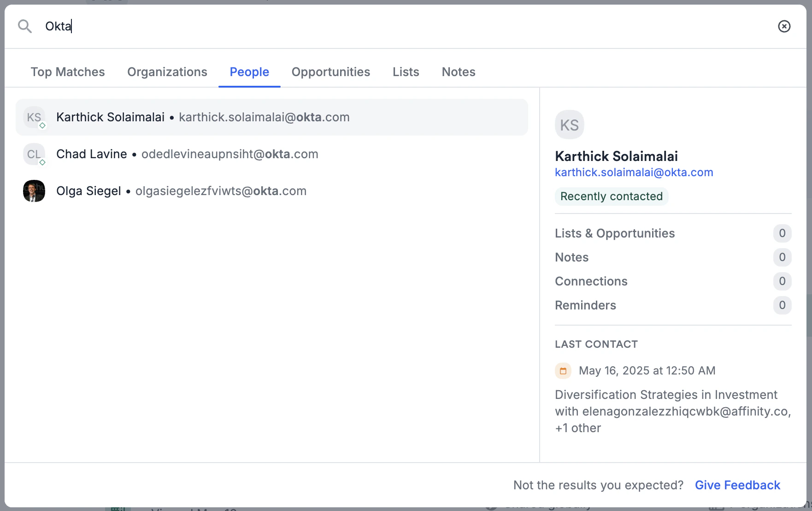Screen dimensions: 812x511
Task: Switch to the Top Matches tab
Action: (68, 72)
